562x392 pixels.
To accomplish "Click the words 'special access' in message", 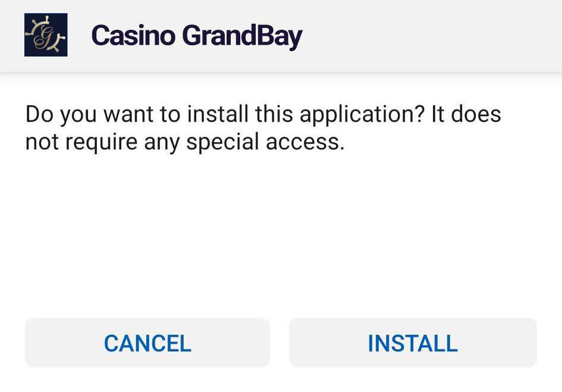I will pyautogui.click(x=266, y=142).
